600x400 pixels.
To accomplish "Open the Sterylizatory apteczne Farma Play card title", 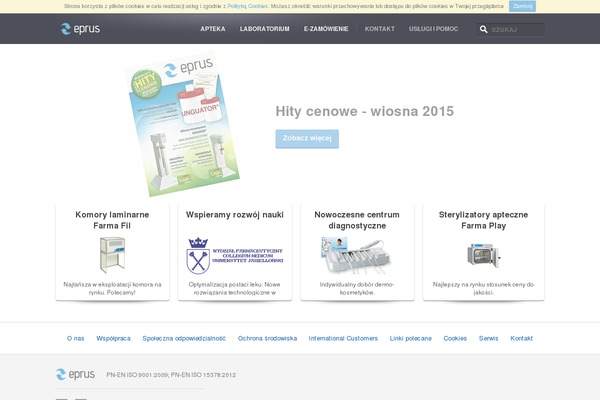I will [x=483, y=220].
